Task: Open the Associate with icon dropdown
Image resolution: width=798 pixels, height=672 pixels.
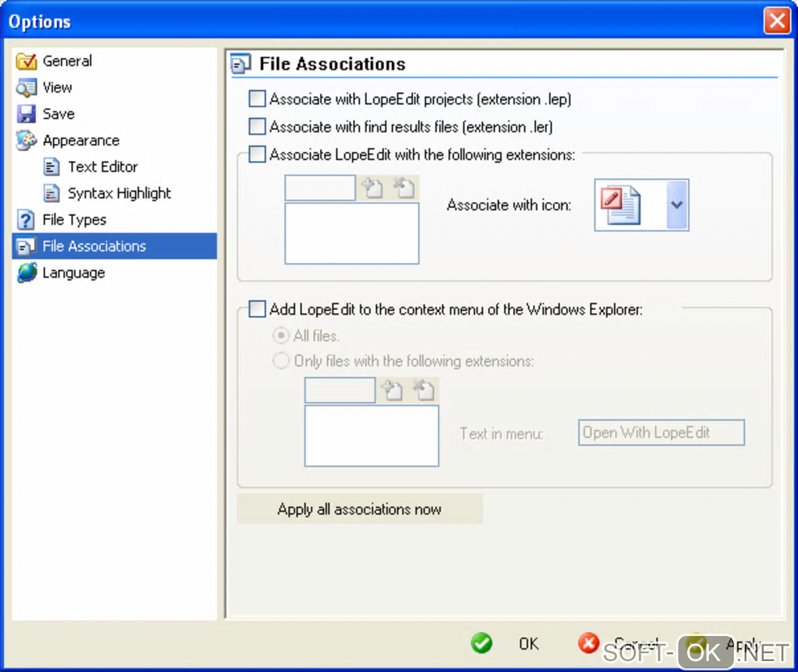Action: click(677, 205)
